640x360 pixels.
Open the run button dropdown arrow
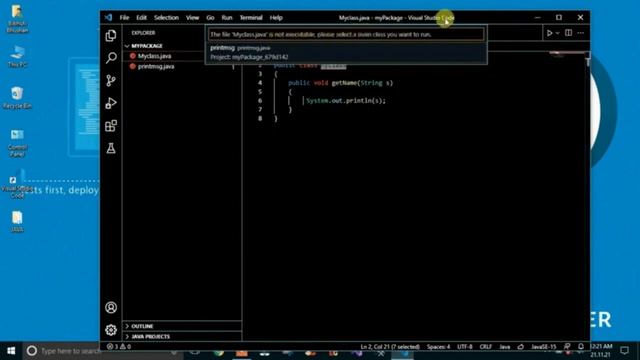pyautogui.click(x=558, y=33)
